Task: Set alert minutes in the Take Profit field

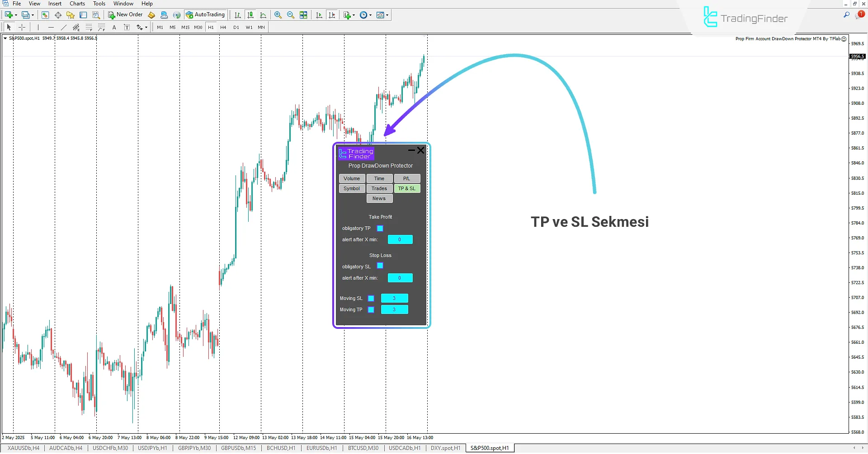Action: point(400,239)
